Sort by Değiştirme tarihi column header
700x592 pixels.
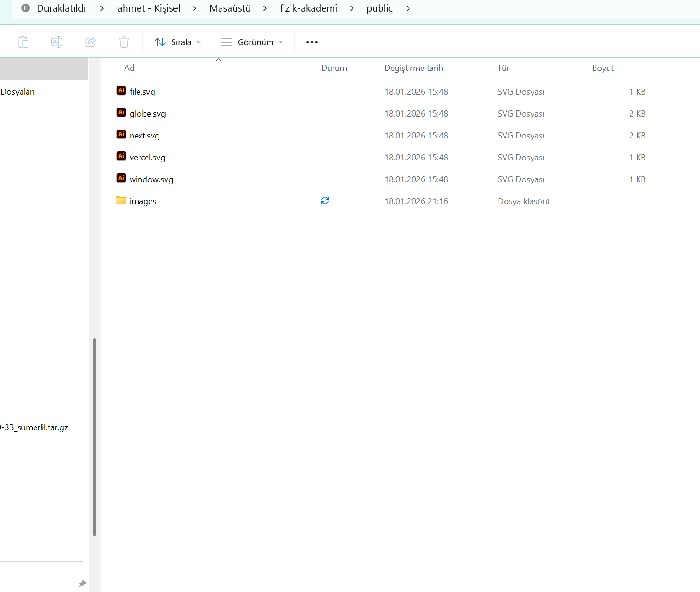pyautogui.click(x=415, y=68)
